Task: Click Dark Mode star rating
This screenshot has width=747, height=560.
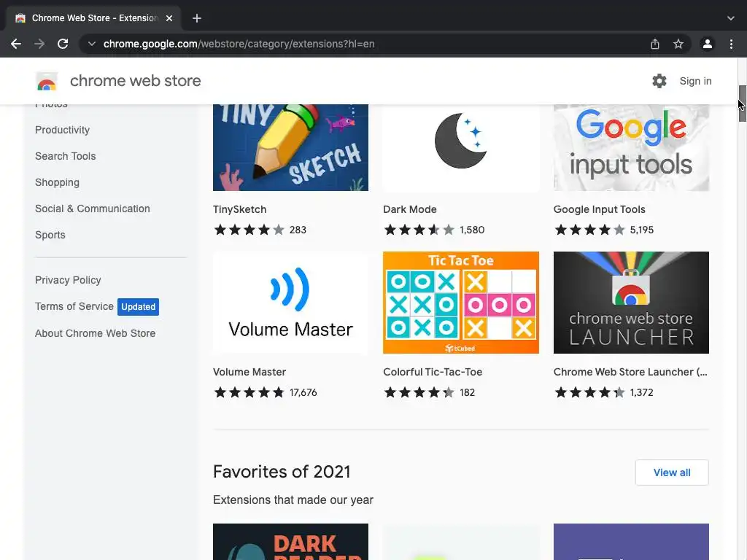Action: coord(419,230)
